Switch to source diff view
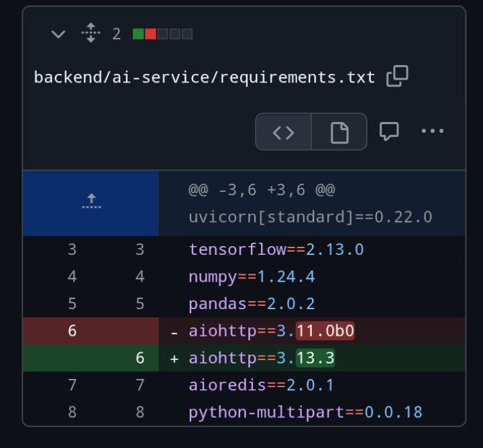Screen dimensions: 483x448 click(283, 131)
